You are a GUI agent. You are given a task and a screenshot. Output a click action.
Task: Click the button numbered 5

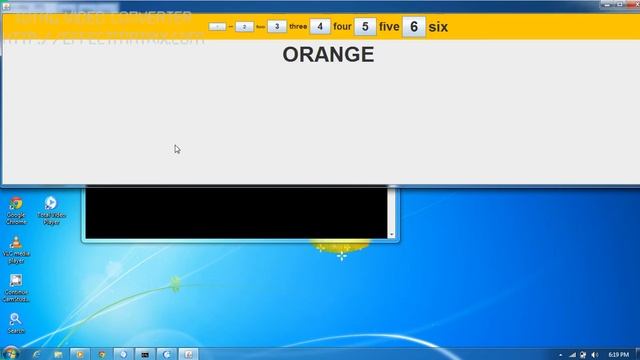point(365,27)
